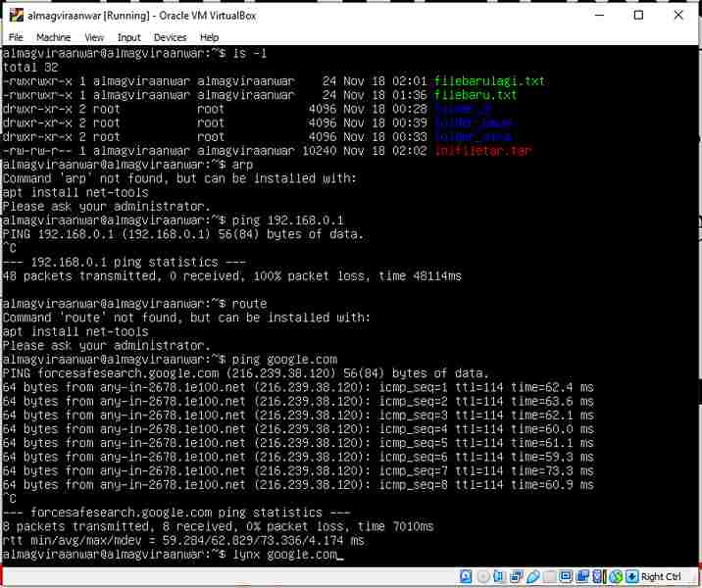Screen dimensions: 702x588
Task: Click the display settings status icon
Action: [566, 576]
